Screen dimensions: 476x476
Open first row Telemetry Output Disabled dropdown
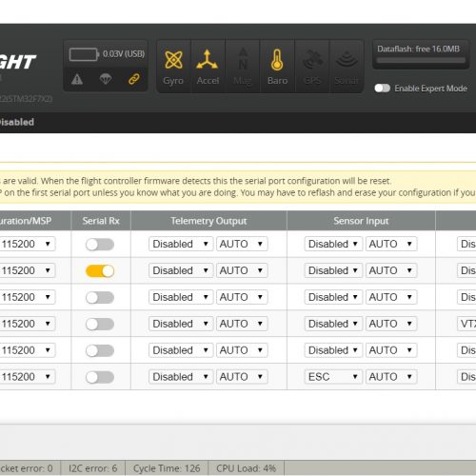click(x=180, y=244)
